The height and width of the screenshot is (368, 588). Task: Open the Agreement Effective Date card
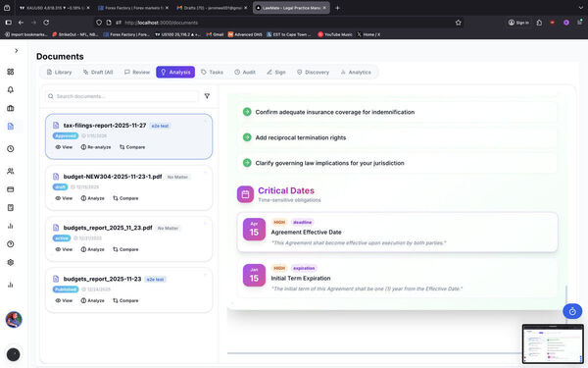[397, 233]
